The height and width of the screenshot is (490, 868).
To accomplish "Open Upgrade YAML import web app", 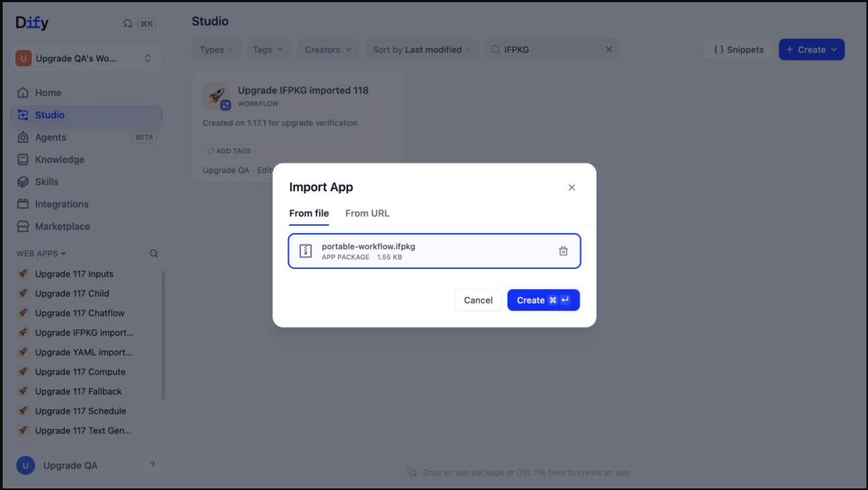I will tap(86, 352).
